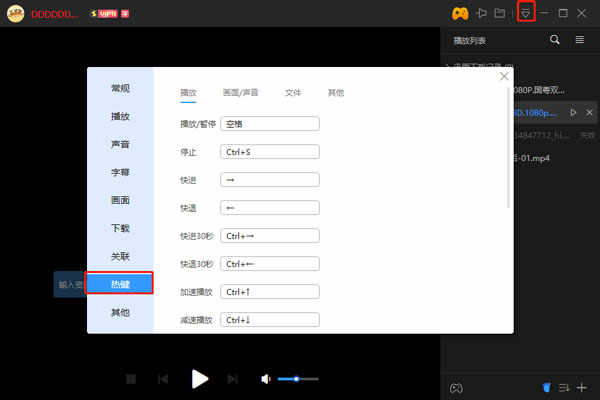Open the orange game controller icon
This screenshot has height=400, width=600.
(x=460, y=14)
